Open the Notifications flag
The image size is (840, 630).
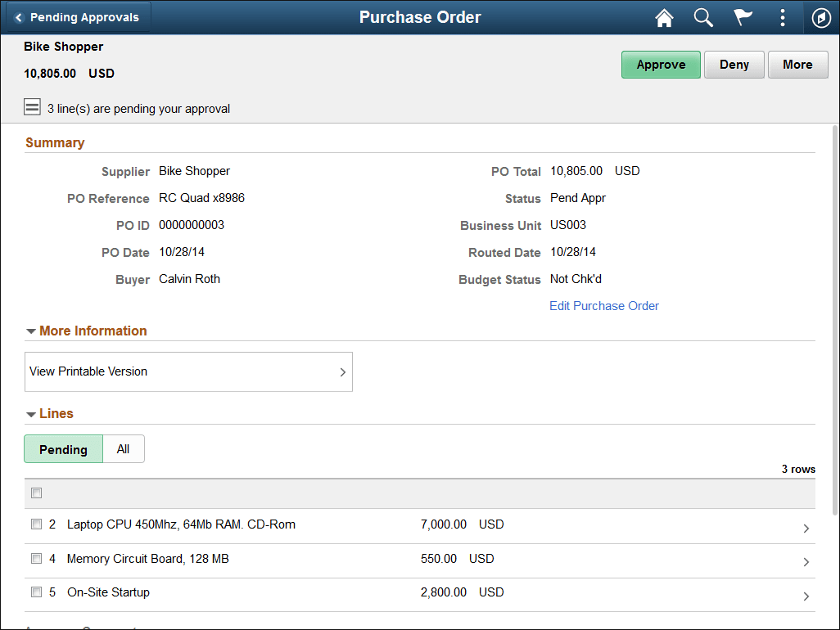743,17
